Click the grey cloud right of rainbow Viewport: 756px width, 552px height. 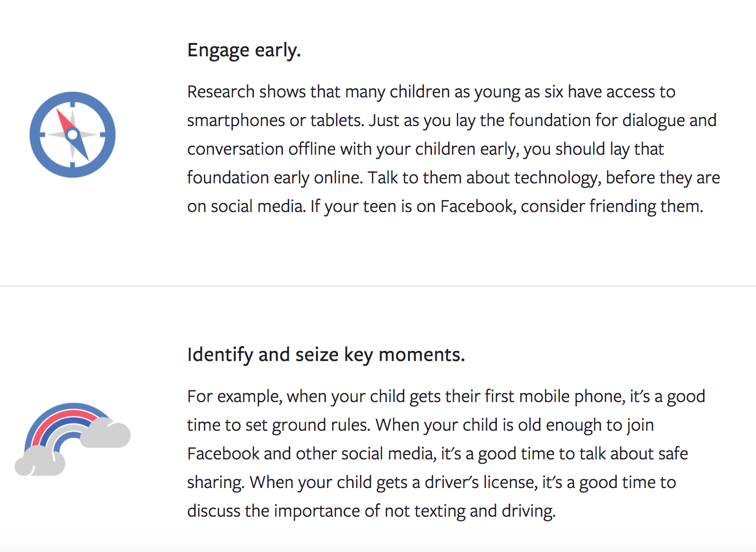click(x=105, y=433)
